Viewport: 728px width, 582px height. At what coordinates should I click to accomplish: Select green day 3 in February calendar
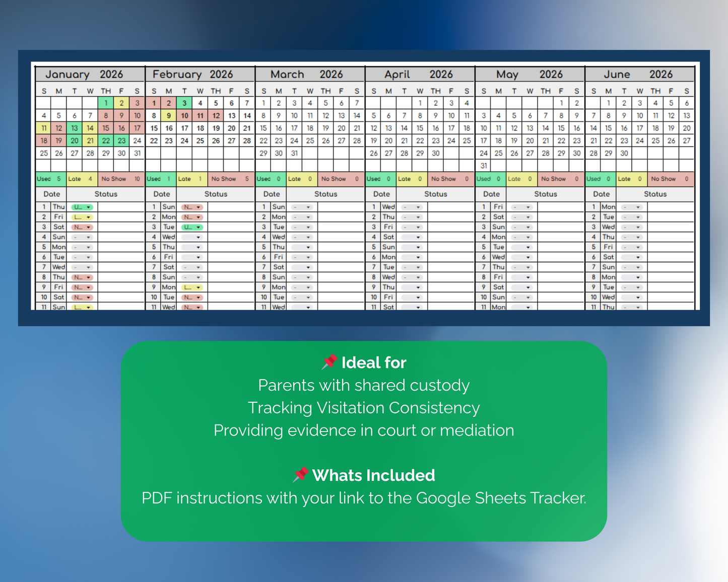(184, 103)
